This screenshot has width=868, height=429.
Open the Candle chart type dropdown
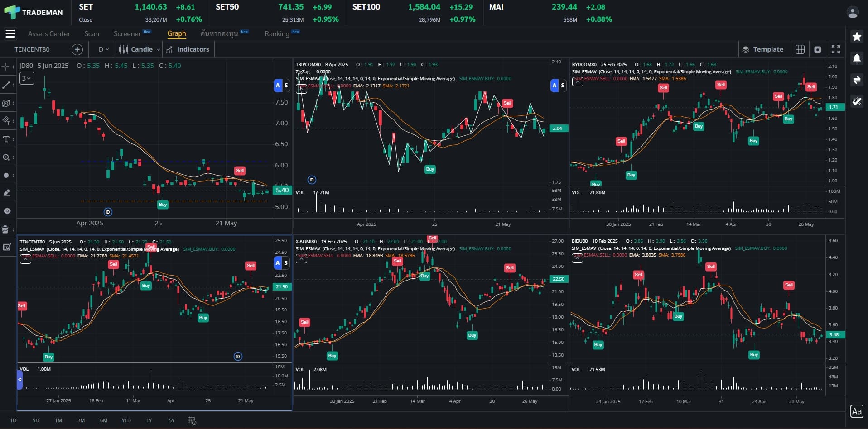click(139, 49)
